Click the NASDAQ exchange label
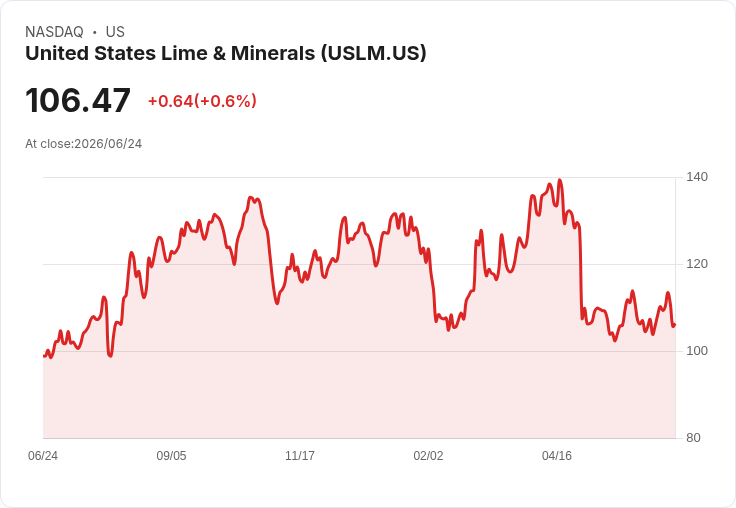 pos(54,32)
